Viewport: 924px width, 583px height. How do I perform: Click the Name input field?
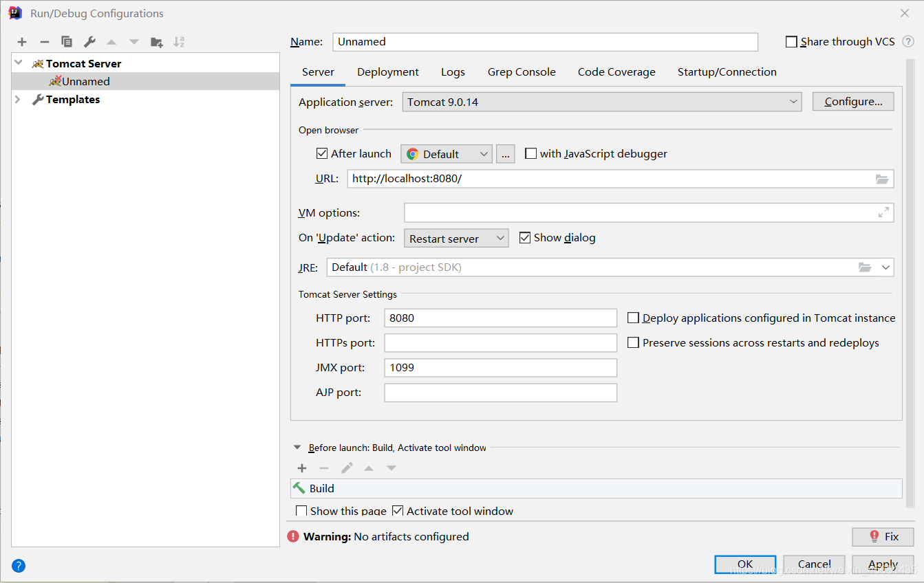545,42
